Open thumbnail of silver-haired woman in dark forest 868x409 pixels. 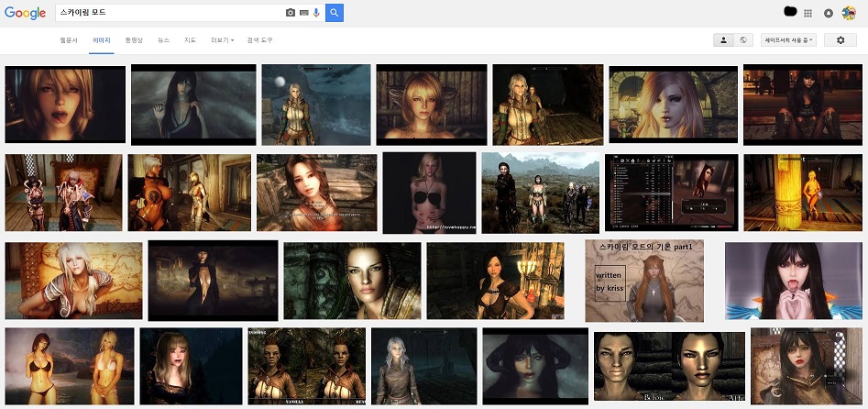[424, 366]
